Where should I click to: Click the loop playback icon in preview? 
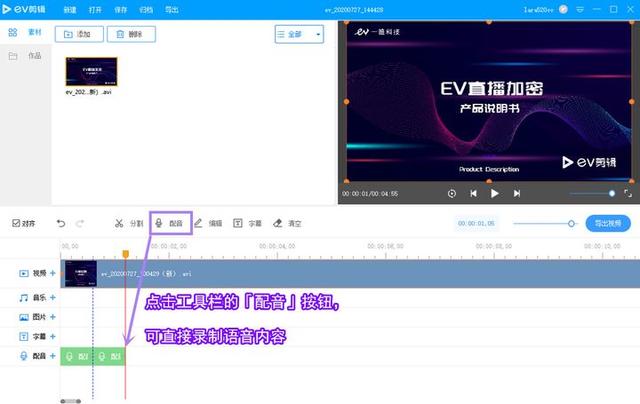point(451,193)
